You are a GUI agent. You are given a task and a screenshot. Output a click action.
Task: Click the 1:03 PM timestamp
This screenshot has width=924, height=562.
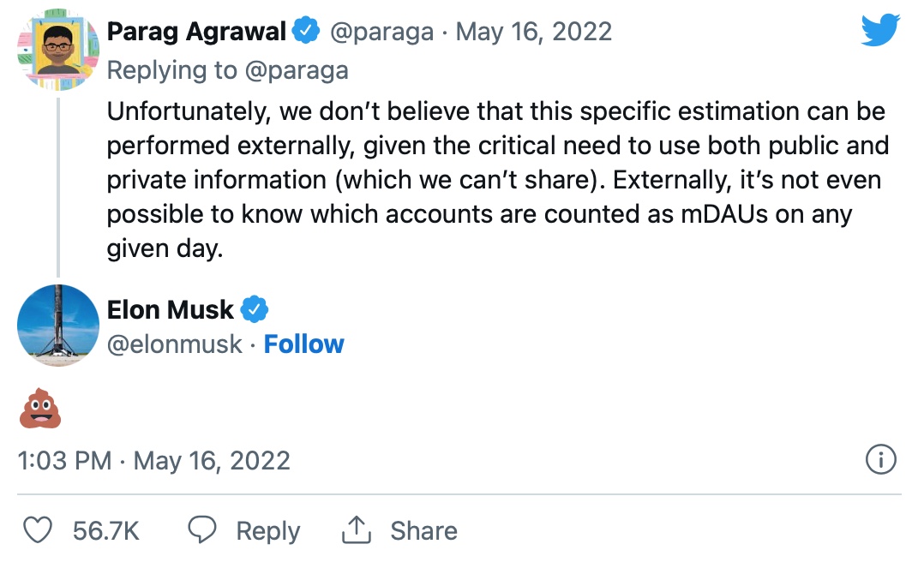tap(65, 461)
